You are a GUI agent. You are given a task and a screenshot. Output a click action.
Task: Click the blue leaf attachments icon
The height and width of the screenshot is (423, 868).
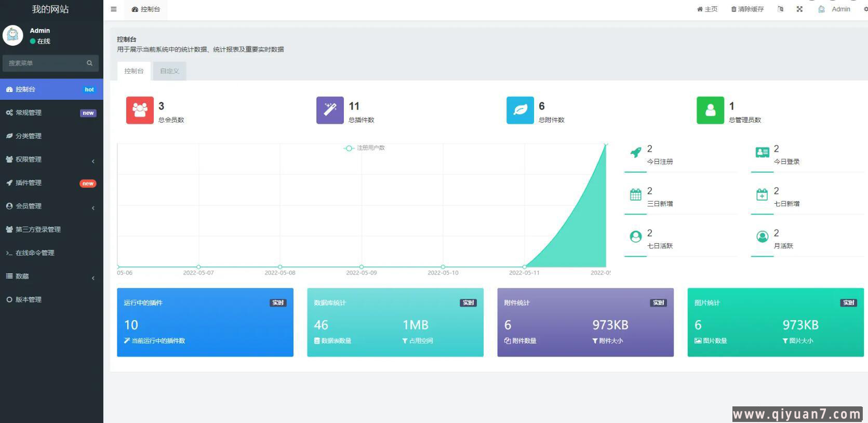point(520,110)
